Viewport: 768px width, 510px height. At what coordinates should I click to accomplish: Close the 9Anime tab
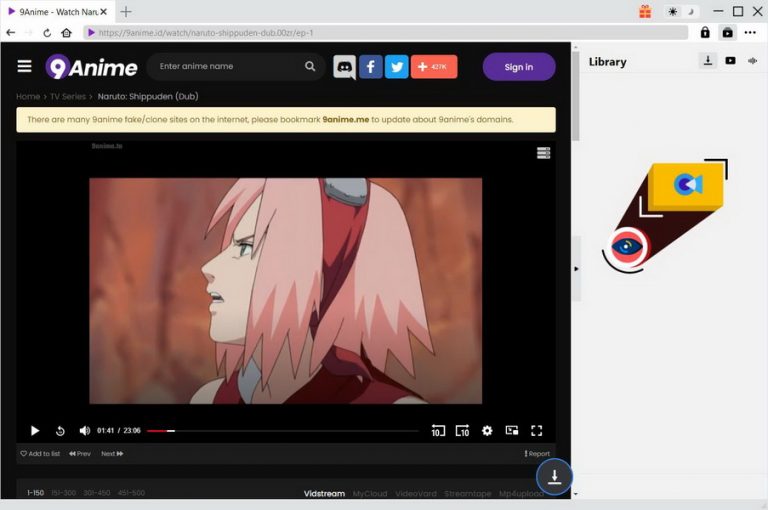coord(103,12)
